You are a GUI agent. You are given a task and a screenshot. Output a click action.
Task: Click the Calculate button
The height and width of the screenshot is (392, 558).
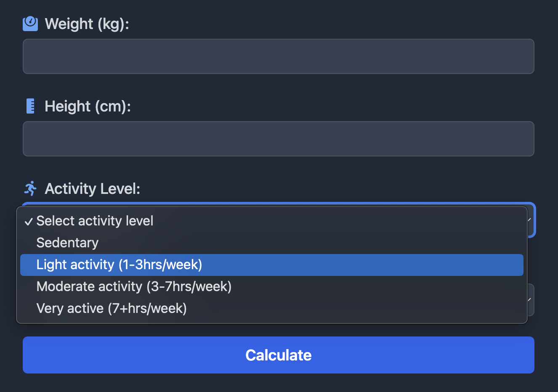(279, 355)
